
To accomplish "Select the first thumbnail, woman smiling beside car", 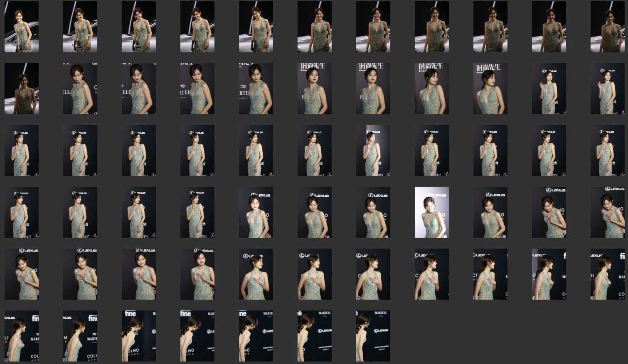I will coord(22,27).
